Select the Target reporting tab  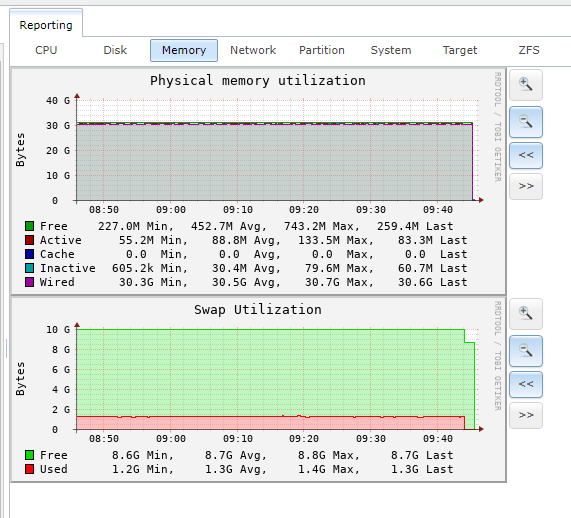(x=460, y=50)
